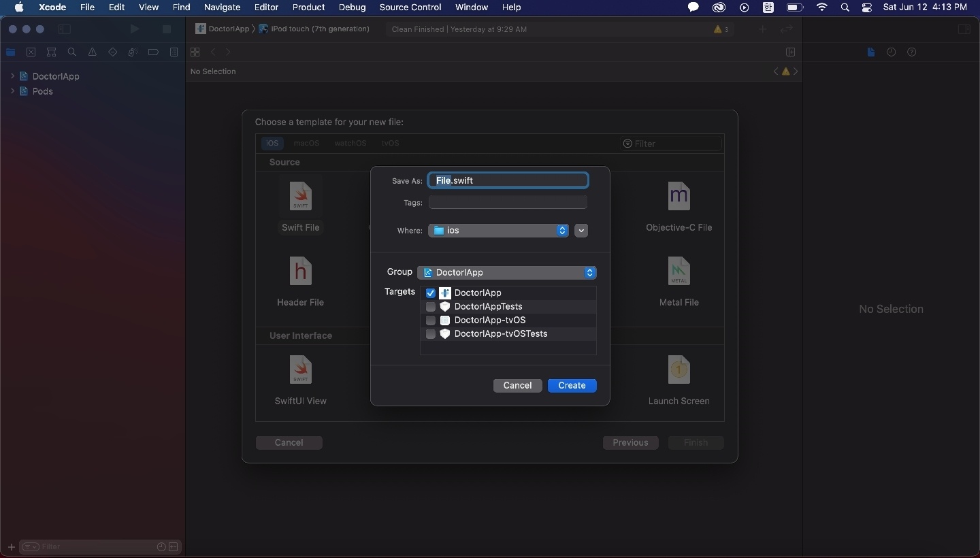Open the Where folder dropdown

click(x=498, y=231)
